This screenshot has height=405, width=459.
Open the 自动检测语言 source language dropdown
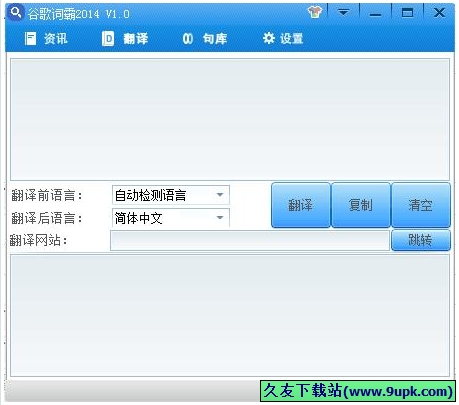pos(171,195)
